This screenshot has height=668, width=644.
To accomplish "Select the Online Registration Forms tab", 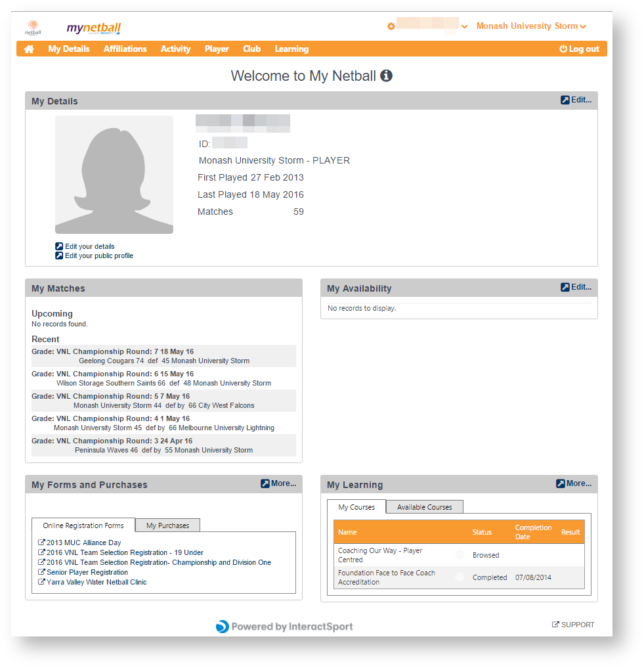I will [x=83, y=525].
